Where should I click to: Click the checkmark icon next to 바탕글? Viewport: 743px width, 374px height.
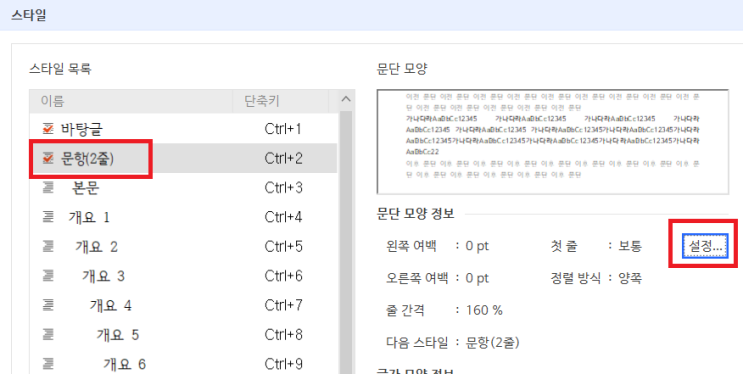tap(48, 128)
